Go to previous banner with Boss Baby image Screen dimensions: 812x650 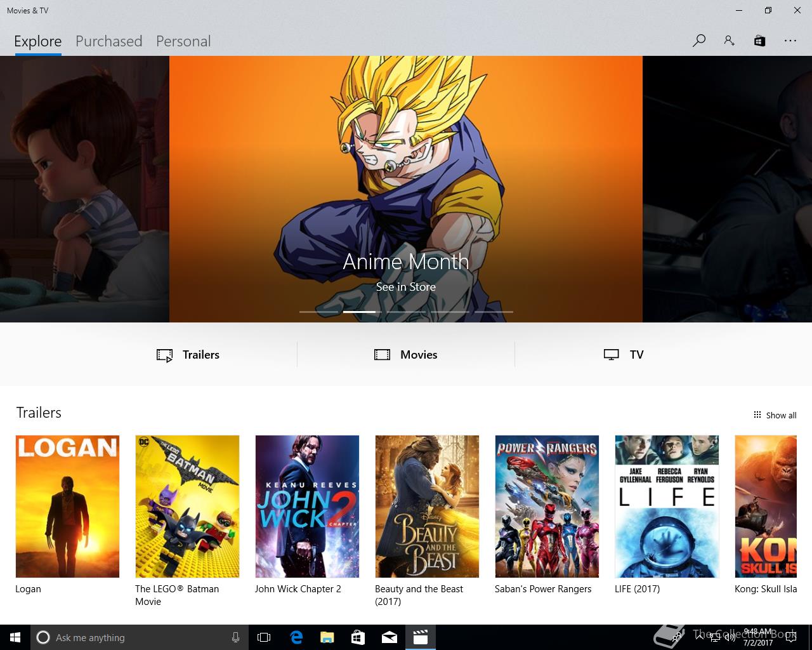(x=84, y=189)
